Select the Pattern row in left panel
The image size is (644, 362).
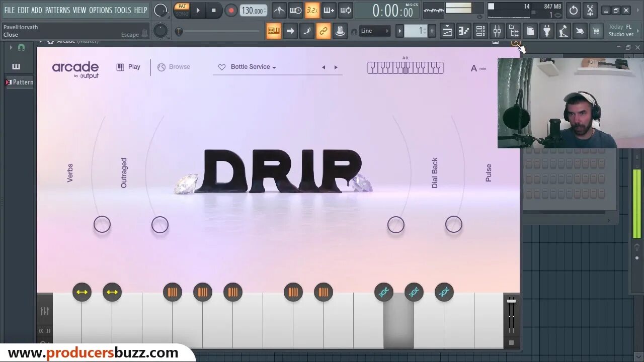pyautogui.click(x=20, y=82)
